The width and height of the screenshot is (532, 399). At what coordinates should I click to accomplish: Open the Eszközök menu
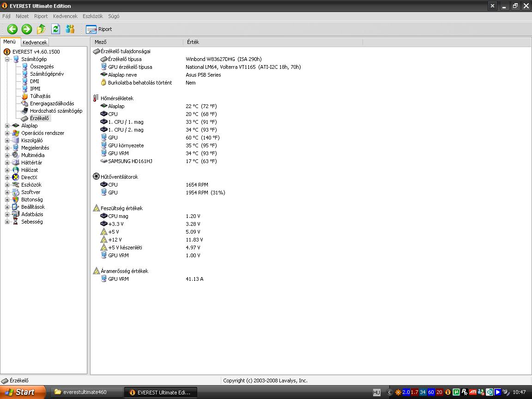(93, 16)
